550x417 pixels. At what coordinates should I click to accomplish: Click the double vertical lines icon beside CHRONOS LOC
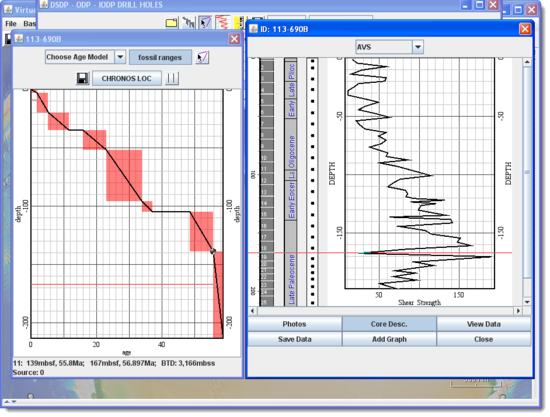(x=172, y=78)
